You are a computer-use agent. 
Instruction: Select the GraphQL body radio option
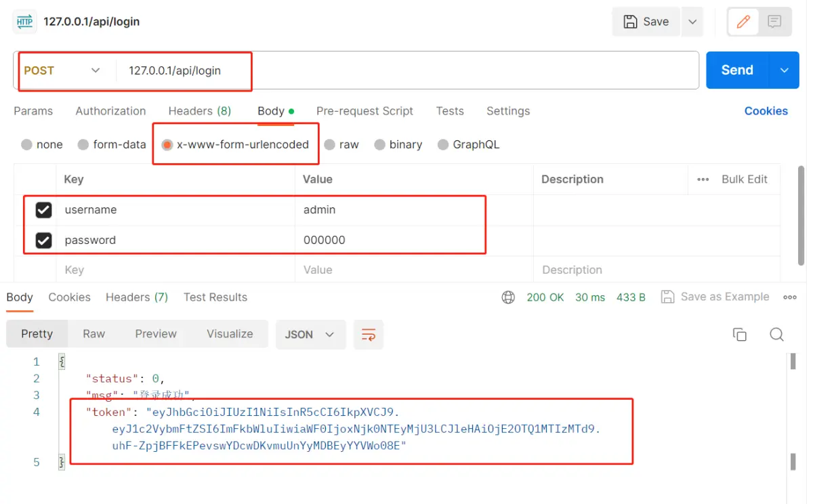pos(443,144)
